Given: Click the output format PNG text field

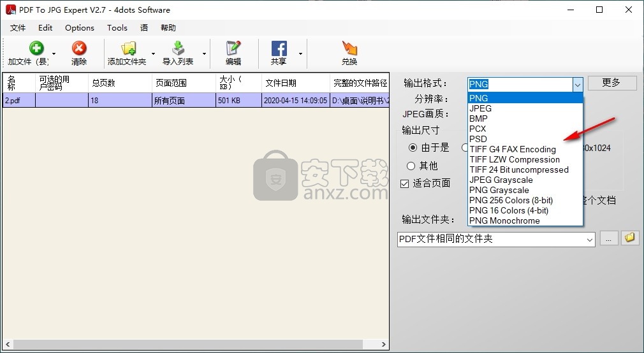Looking at the screenshot, I should tap(520, 85).
